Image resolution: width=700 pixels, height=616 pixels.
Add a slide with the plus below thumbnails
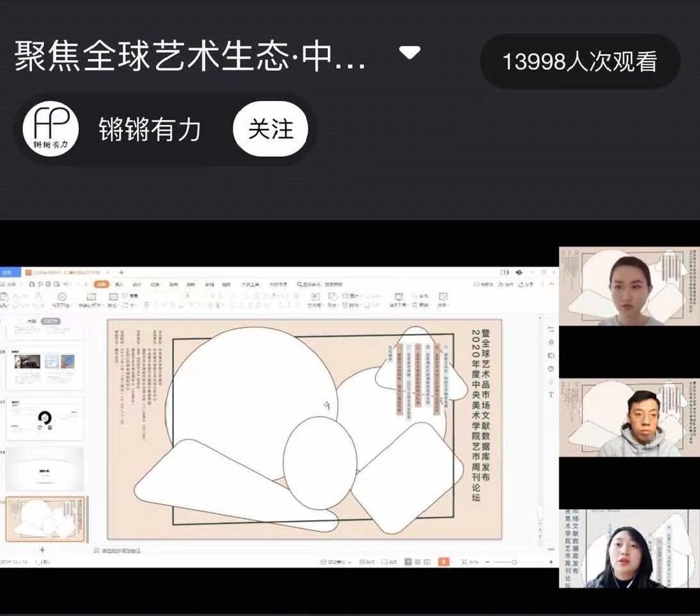click(x=43, y=549)
